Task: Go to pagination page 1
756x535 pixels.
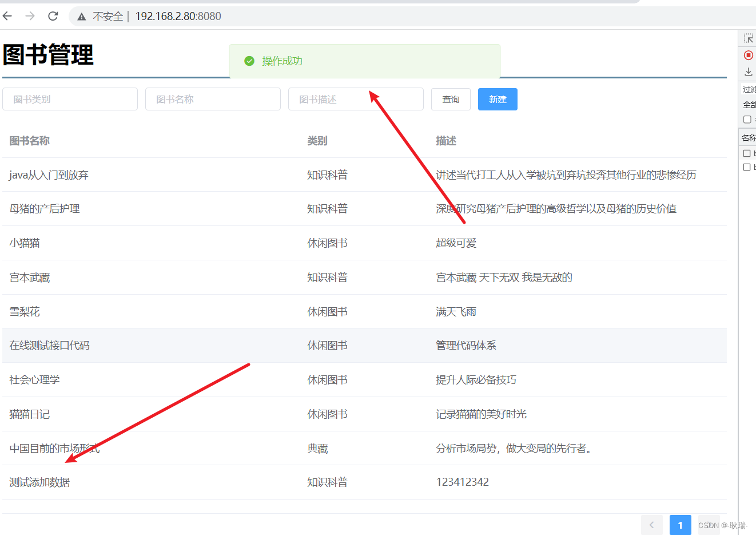Action: pyautogui.click(x=680, y=525)
